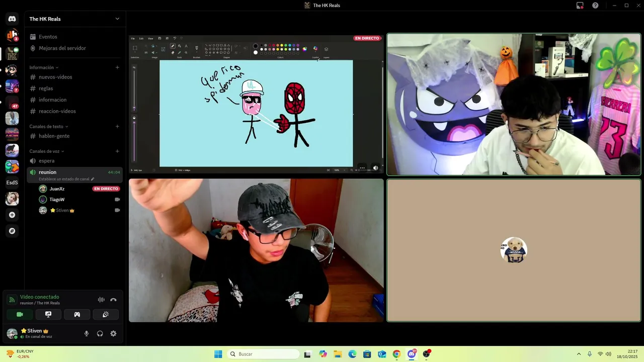Collapse the Canales de texto category

(x=49, y=126)
